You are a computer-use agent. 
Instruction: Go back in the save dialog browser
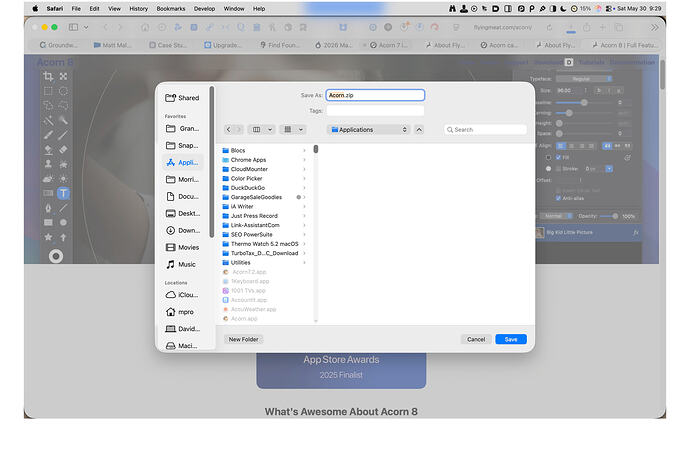(x=228, y=129)
